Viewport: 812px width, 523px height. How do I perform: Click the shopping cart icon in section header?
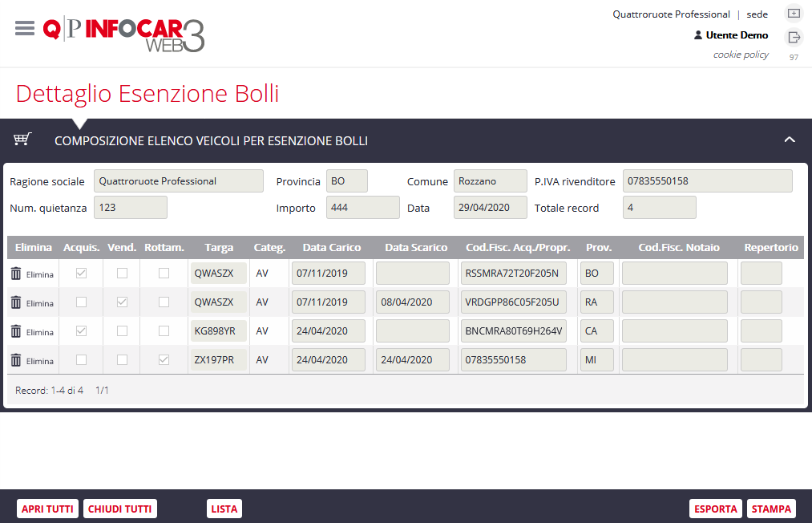[22, 140]
